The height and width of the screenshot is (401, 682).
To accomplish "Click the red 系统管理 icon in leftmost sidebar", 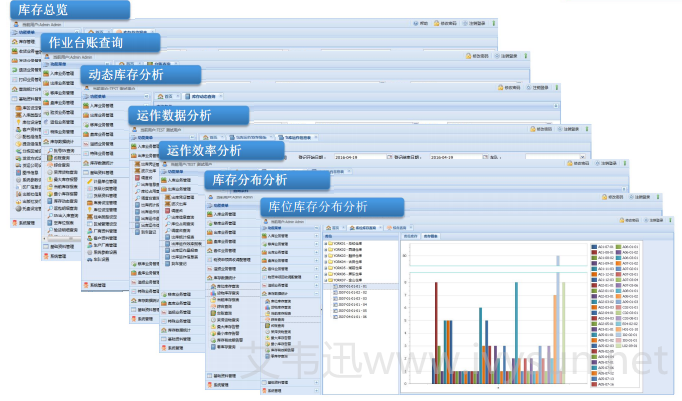I will tap(16, 224).
